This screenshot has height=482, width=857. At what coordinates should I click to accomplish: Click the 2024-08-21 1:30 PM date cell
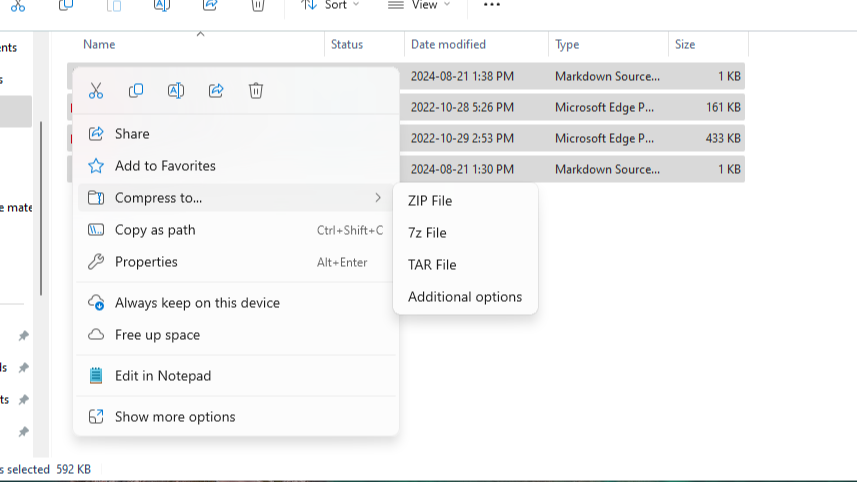[462, 169]
